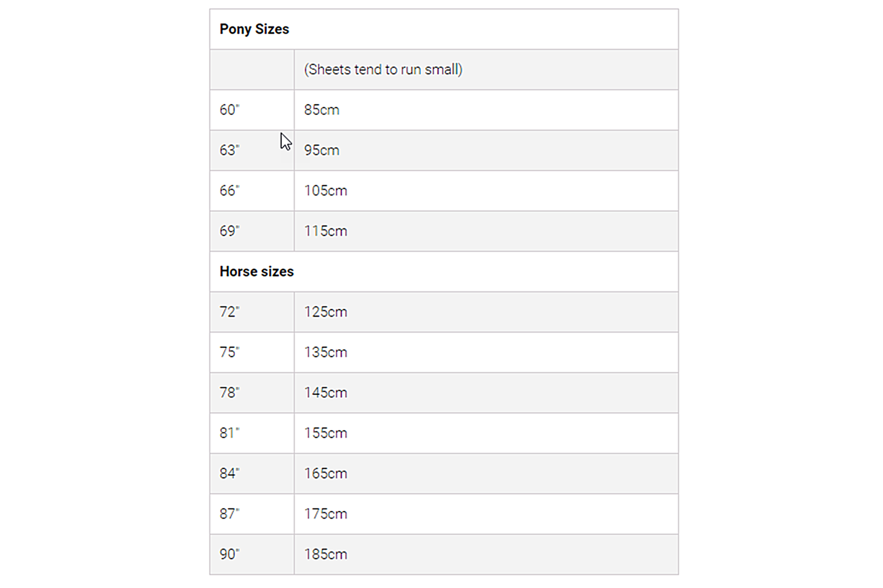883x588 pixels.
Task: Click the 185cm measurement cell
Action: pyautogui.click(x=326, y=554)
